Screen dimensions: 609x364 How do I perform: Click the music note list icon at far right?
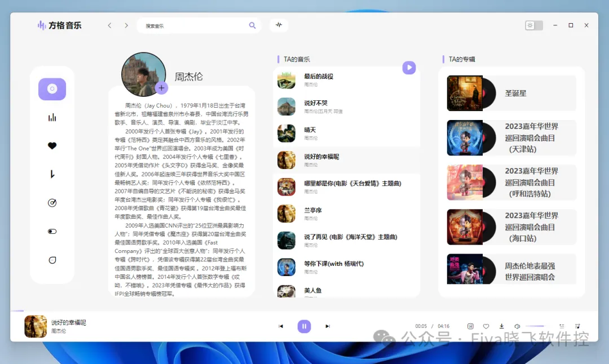point(577,326)
